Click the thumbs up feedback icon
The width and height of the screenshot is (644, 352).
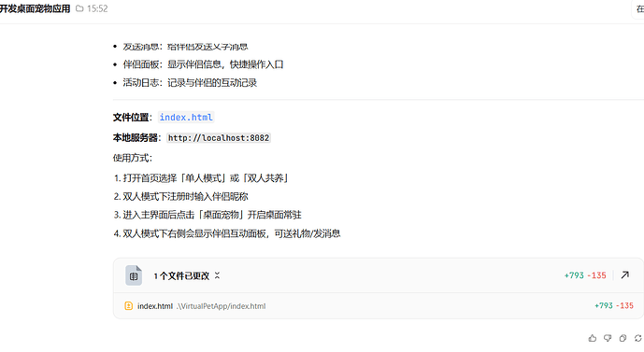593,338
